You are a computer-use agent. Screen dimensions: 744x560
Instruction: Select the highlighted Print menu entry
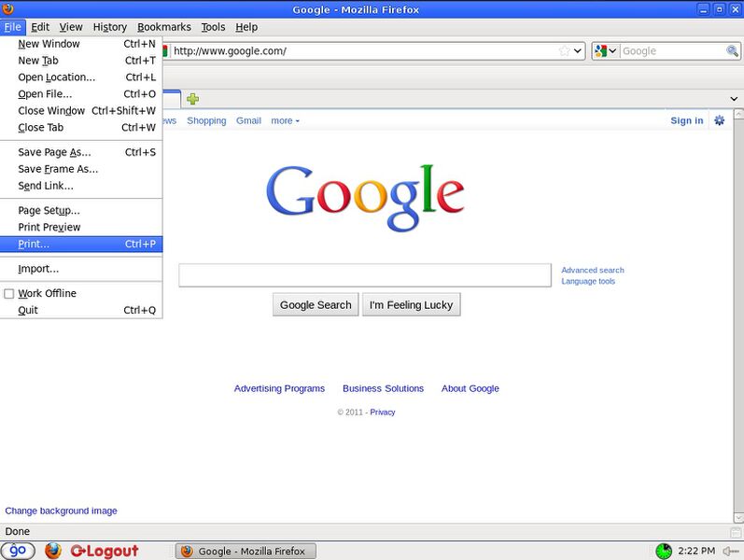[81, 244]
